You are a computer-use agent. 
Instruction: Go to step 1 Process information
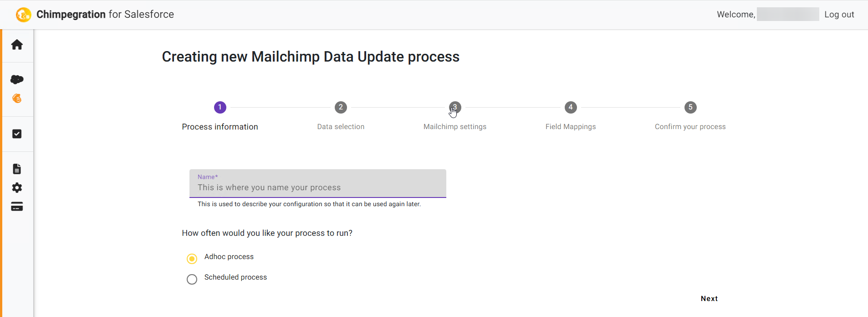point(220,116)
